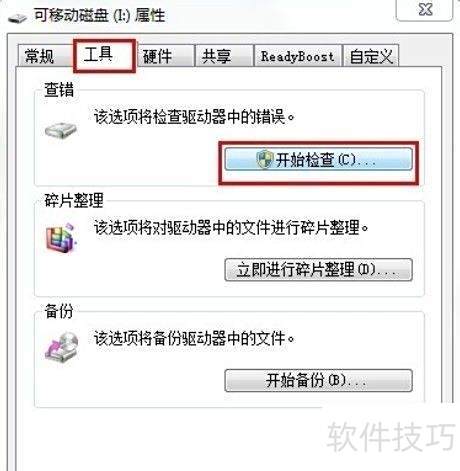This screenshot has width=460, height=471.
Task: Launch 立即进行碎片整理(D) button
Action: 318,269
